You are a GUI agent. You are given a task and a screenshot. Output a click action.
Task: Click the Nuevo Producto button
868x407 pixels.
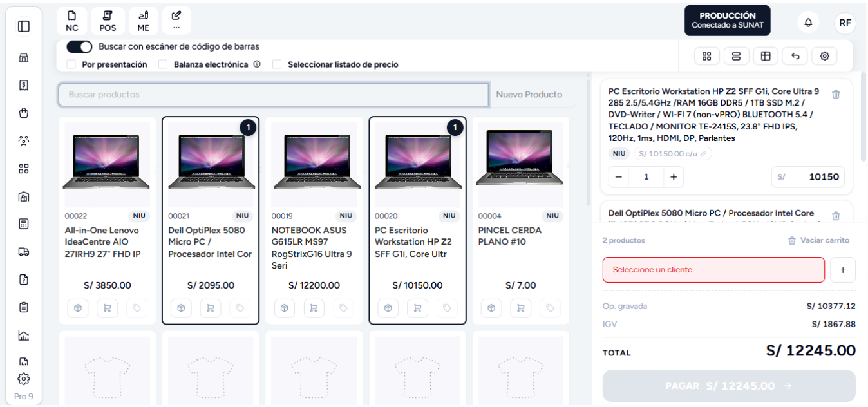529,94
